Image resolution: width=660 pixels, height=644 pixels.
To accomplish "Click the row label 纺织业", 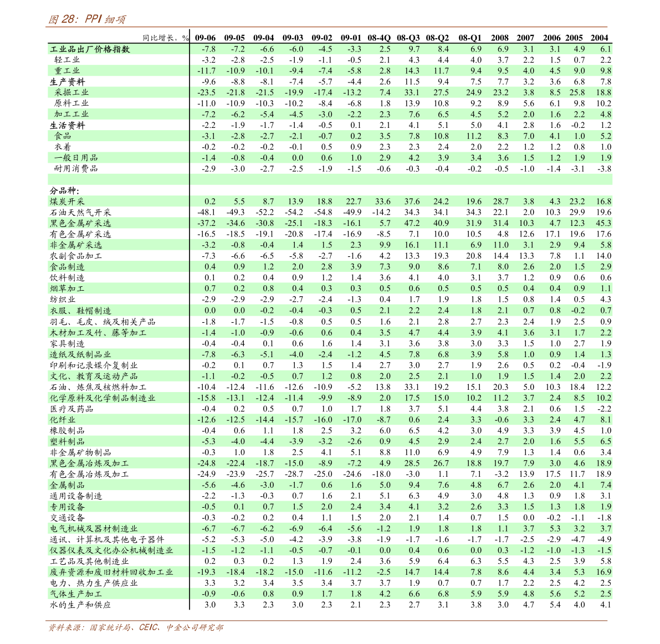I will 62,300.
